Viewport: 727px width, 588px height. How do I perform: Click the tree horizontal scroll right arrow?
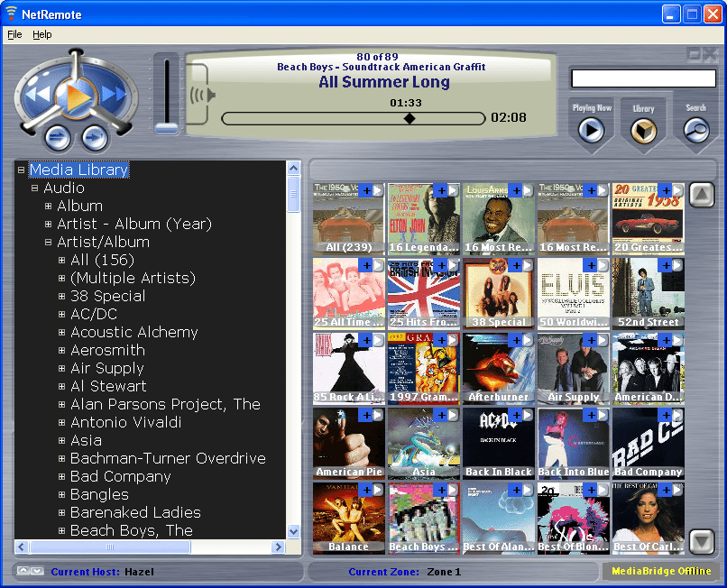tap(278, 547)
